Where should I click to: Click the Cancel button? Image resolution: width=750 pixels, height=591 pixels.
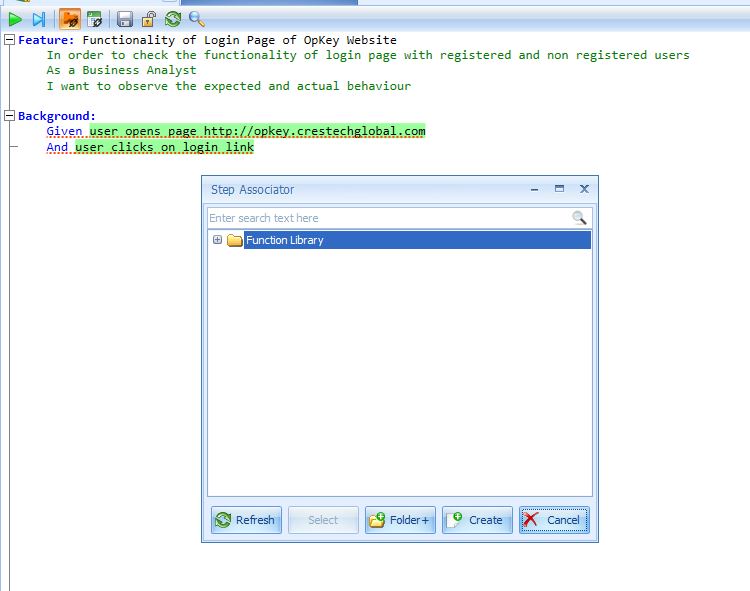pos(554,520)
